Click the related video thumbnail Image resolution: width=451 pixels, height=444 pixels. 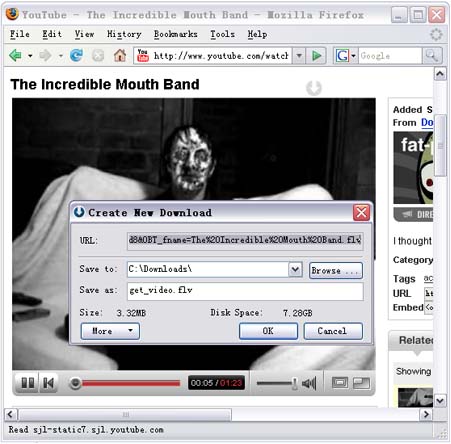(415, 397)
